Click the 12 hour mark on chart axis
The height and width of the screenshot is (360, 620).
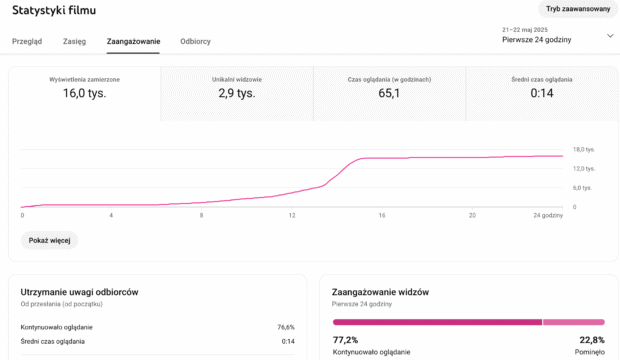point(292,215)
